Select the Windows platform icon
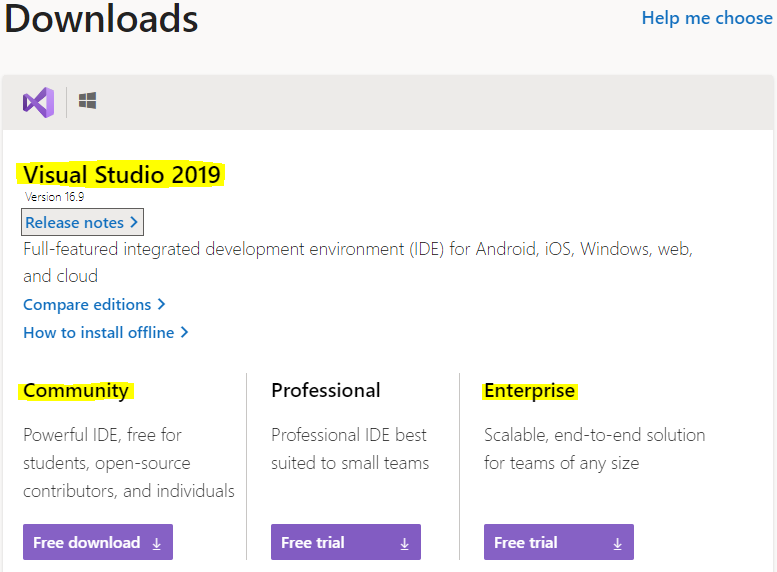 click(87, 101)
